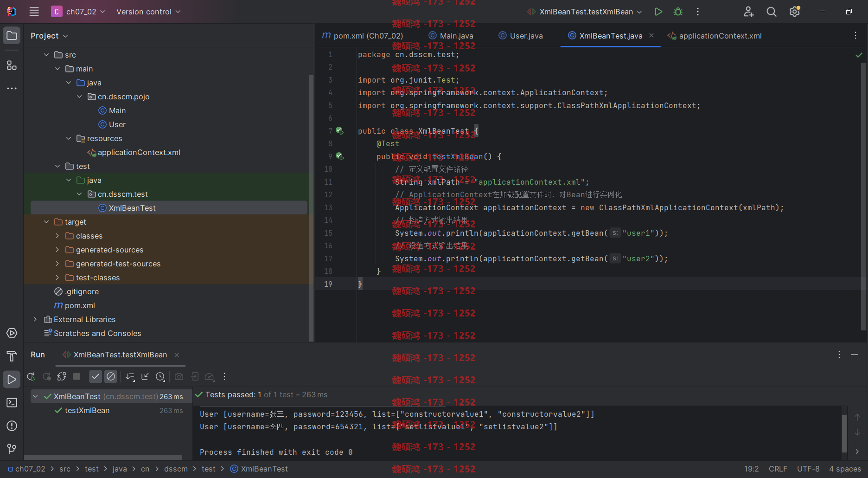Click the disabled Stop button in Run toolbar
868x478 pixels.
pos(77,377)
